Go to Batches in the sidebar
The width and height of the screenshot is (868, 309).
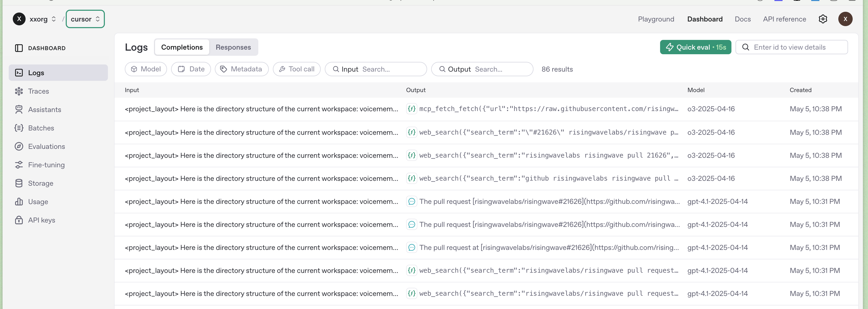[58, 128]
